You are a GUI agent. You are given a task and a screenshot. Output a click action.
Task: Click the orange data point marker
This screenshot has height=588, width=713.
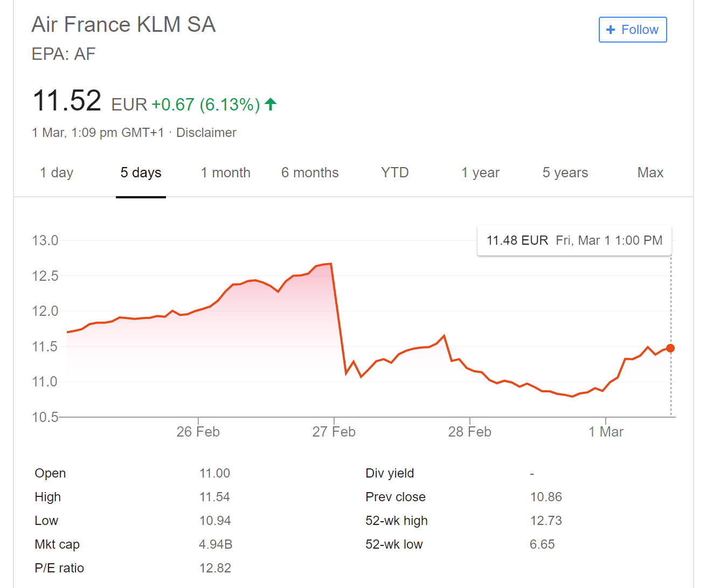pyautogui.click(x=670, y=348)
